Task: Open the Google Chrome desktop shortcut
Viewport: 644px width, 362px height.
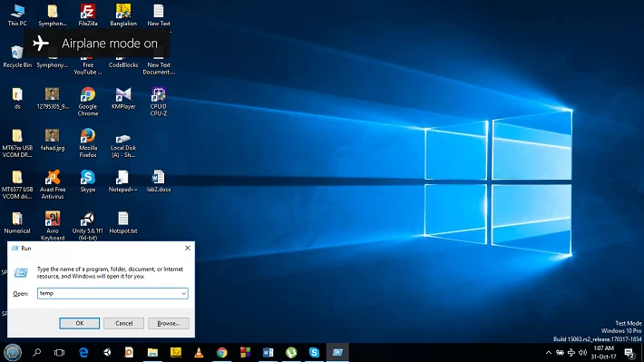Action: click(87, 102)
